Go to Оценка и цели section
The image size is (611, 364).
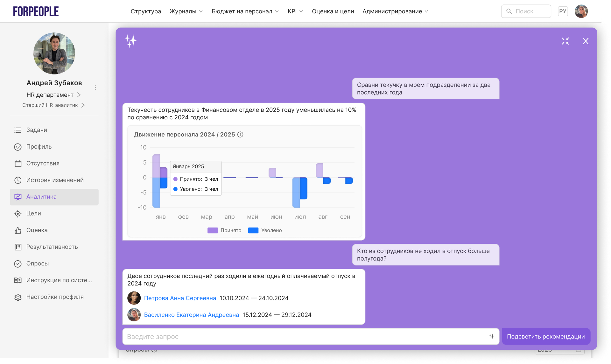(x=333, y=11)
